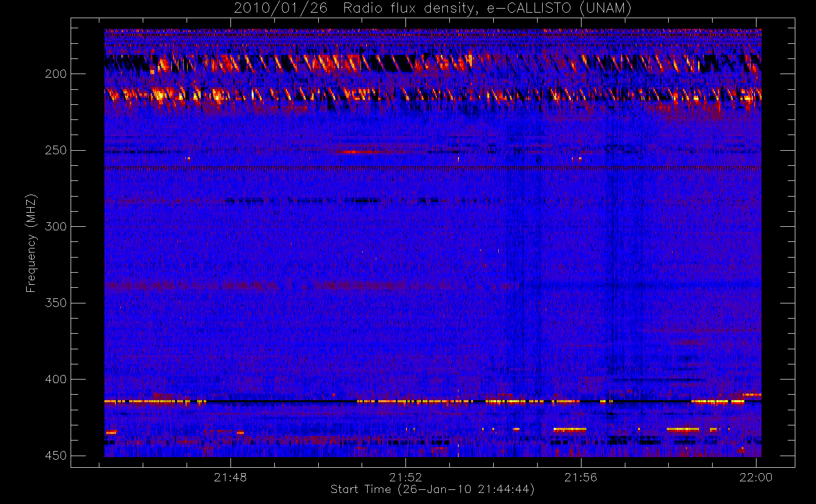This screenshot has height=504, width=816.
Task: Click the 200 frequency tick label
Action: 55,74
